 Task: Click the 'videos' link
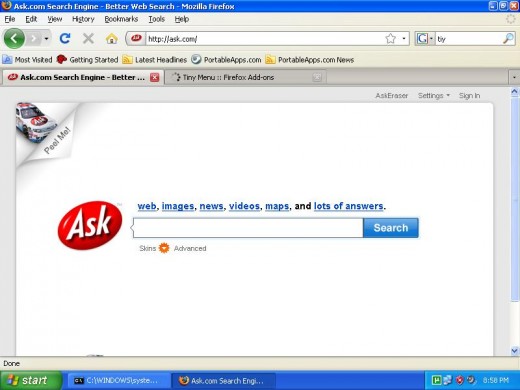tap(244, 206)
